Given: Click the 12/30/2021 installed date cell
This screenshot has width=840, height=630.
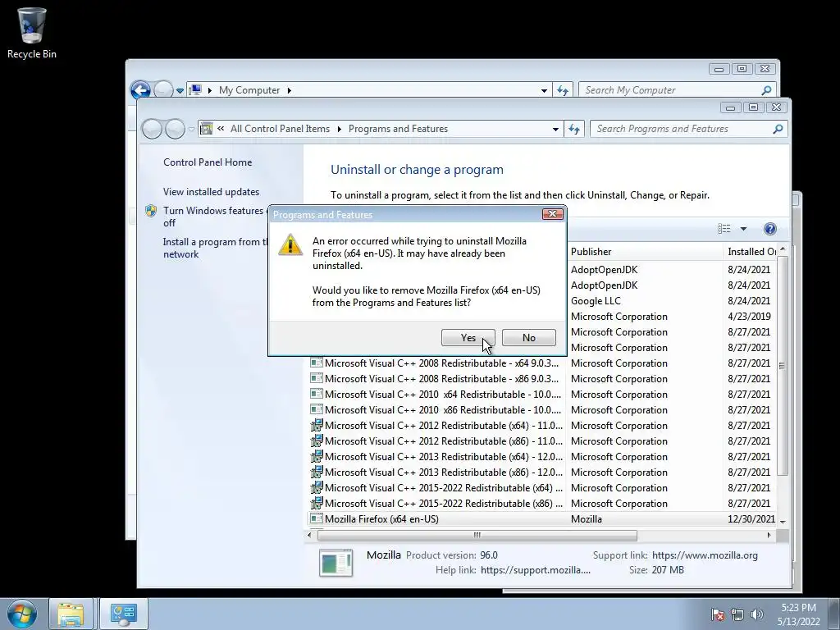Looking at the screenshot, I should click(x=751, y=519).
